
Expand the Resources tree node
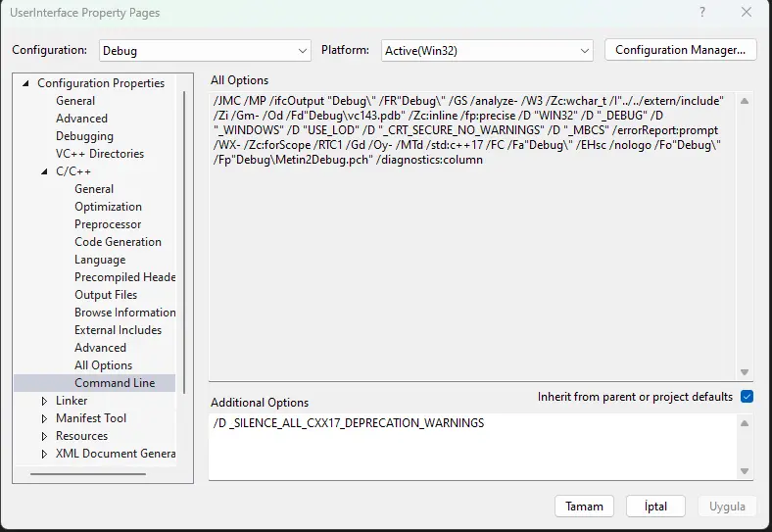click(44, 436)
